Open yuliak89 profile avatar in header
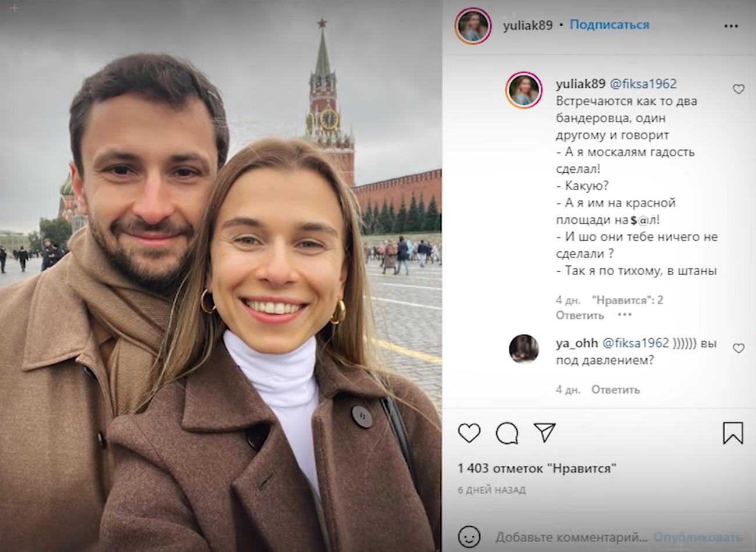The image size is (756, 552). [x=473, y=26]
